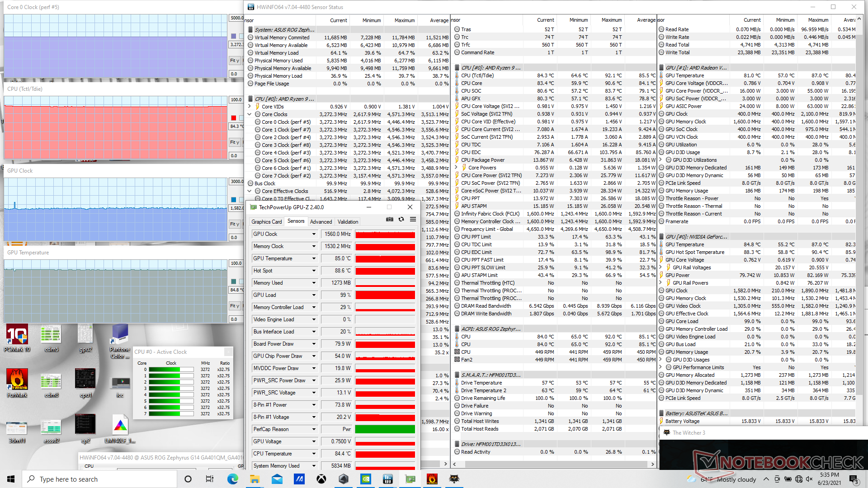Open the FurMark desktop shortcut
868x488 pixels.
(x=17, y=383)
